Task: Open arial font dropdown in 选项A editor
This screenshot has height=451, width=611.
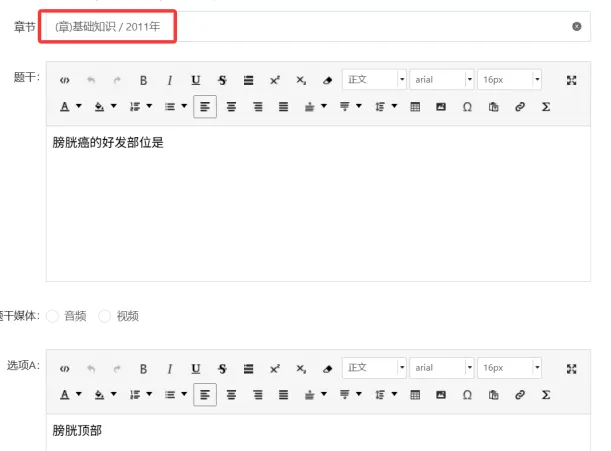Action: (441, 368)
